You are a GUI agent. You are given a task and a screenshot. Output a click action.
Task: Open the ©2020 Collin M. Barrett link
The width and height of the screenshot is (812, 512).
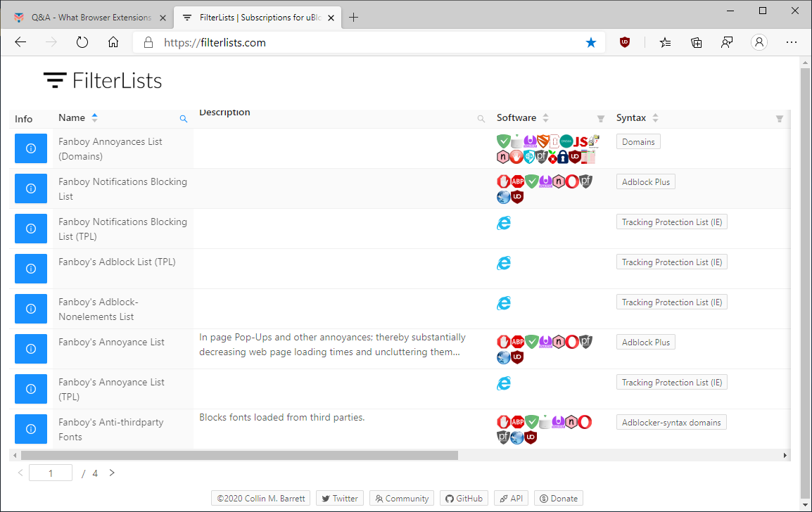pos(260,498)
